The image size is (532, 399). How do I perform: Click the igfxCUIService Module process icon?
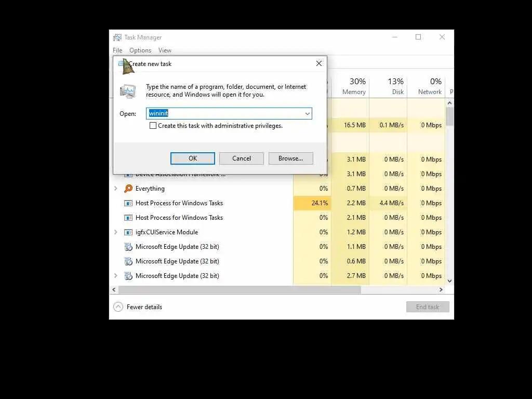click(x=128, y=232)
